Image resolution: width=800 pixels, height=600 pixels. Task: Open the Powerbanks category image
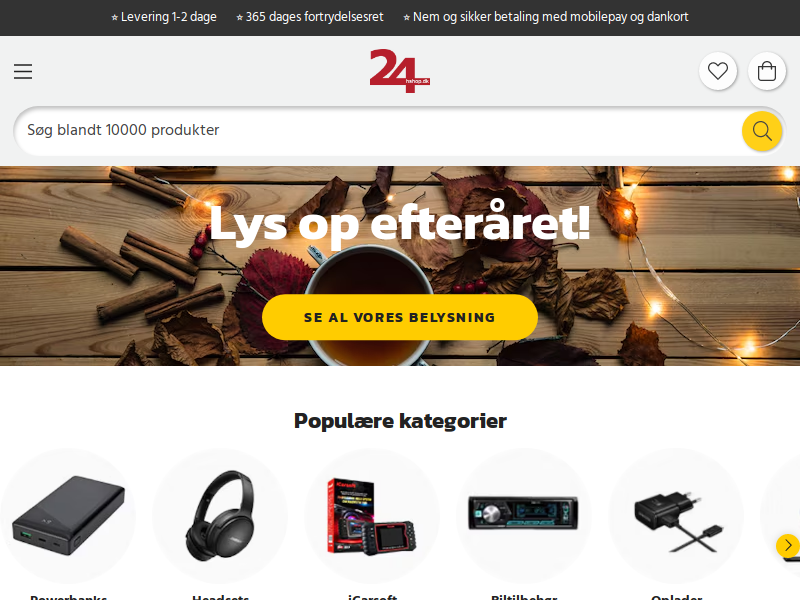tap(68, 516)
